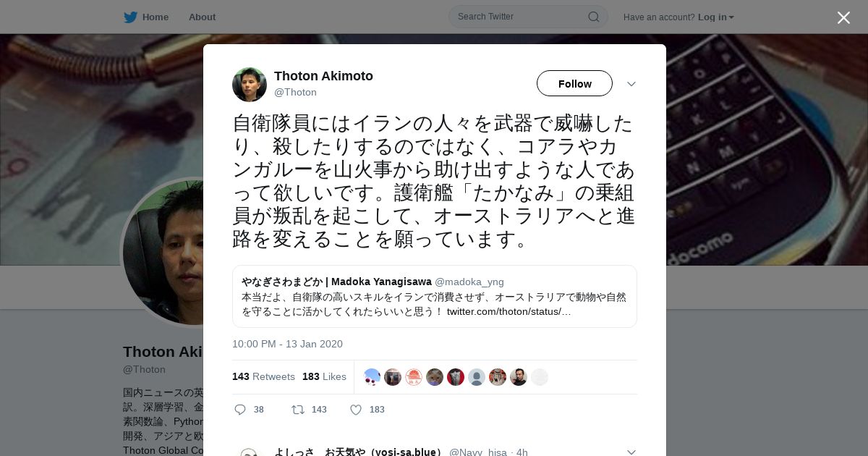Click the bearded man liker avatar

tap(519, 377)
